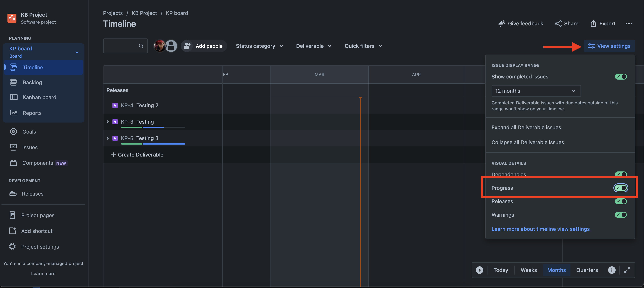Enter fullscreen with the expand arrows icon
Viewport: 644px width, 288px height.
(x=627, y=270)
